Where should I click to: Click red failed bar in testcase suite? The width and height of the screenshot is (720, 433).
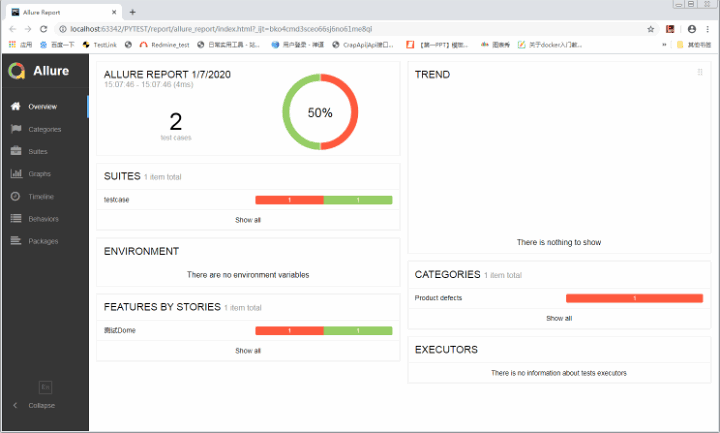(289, 200)
